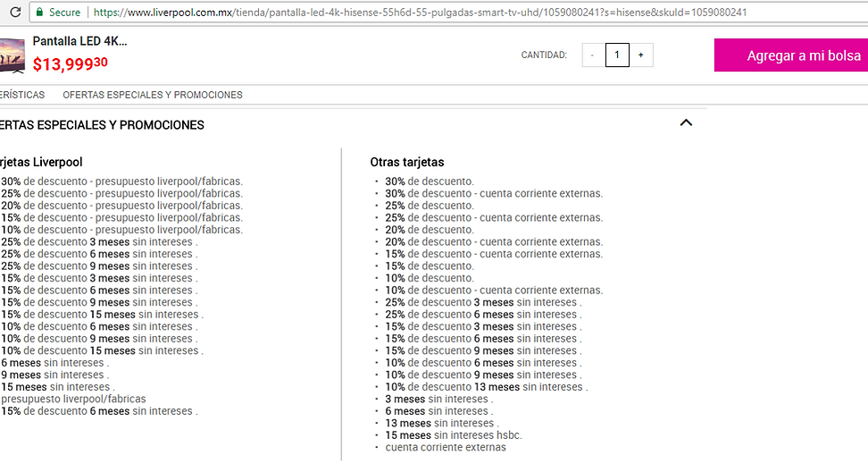868x472 pixels.
Task: Collapse the Ofertas Especiales y Promociones section
Action: [x=686, y=122]
